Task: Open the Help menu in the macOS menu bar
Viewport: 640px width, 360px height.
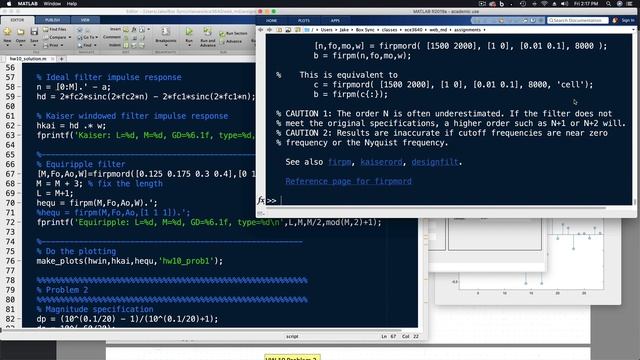Action: [72, 4]
